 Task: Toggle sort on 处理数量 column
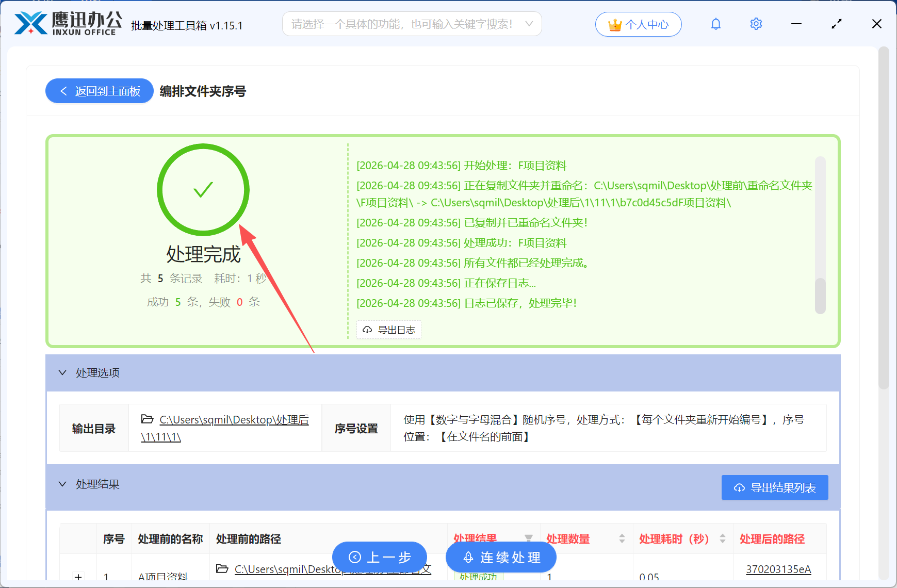coord(623,538)
